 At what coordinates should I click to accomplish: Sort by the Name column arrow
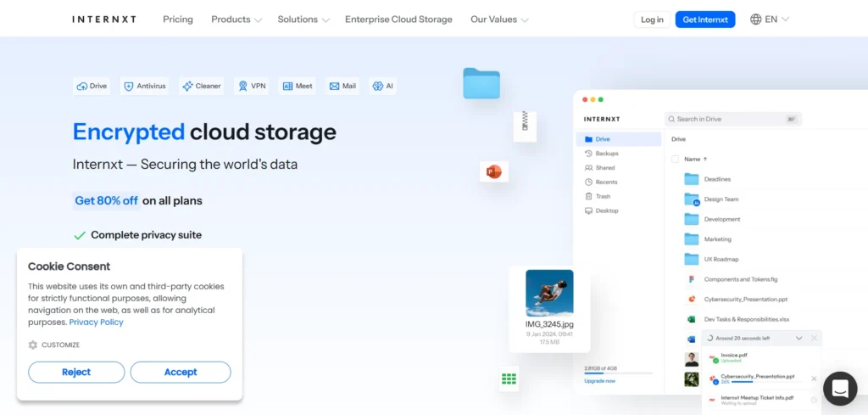[705, 159]
